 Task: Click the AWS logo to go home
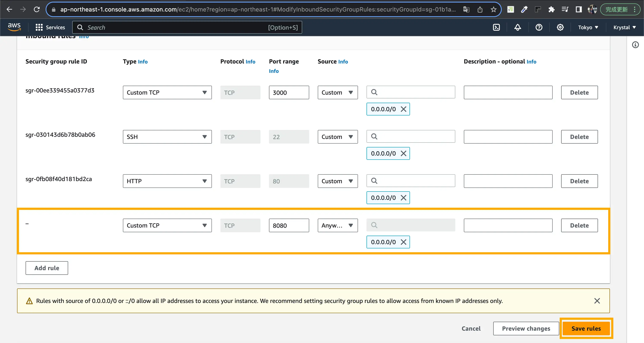tap(14, 27)
